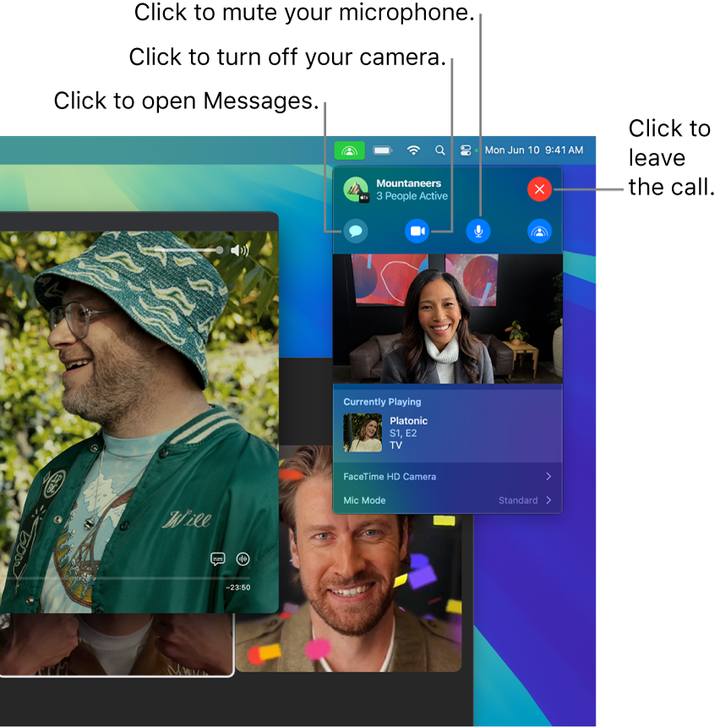720x728 pixels.
Task: Open Control Center icon in menu bar
Action: coord(466,150)
